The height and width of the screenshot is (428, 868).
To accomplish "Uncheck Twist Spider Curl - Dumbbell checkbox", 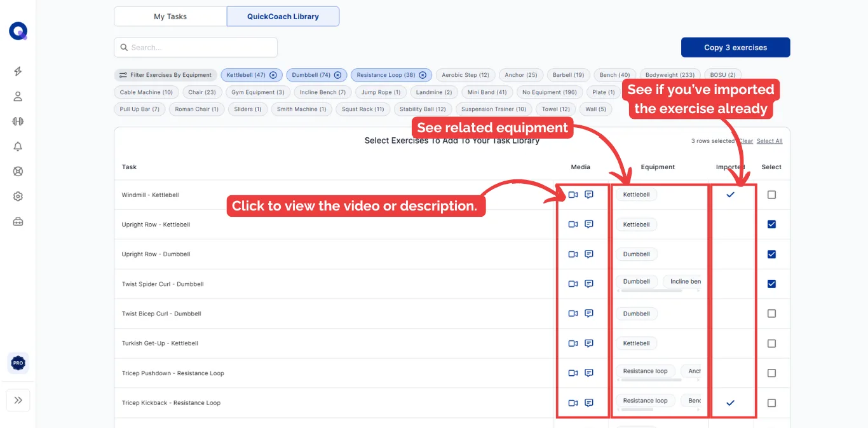I will coord(771,284).
